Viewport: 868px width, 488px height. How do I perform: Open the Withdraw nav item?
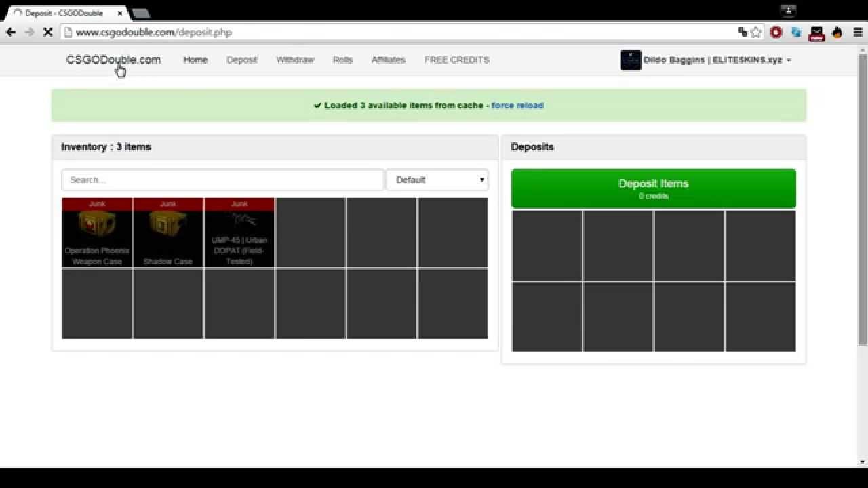tap(295, 60)
